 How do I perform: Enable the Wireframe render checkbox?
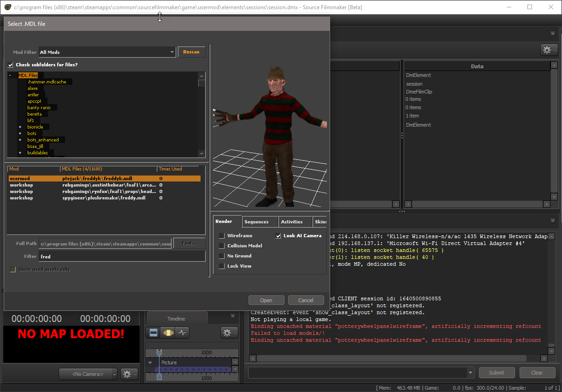(x=222, y=236)
